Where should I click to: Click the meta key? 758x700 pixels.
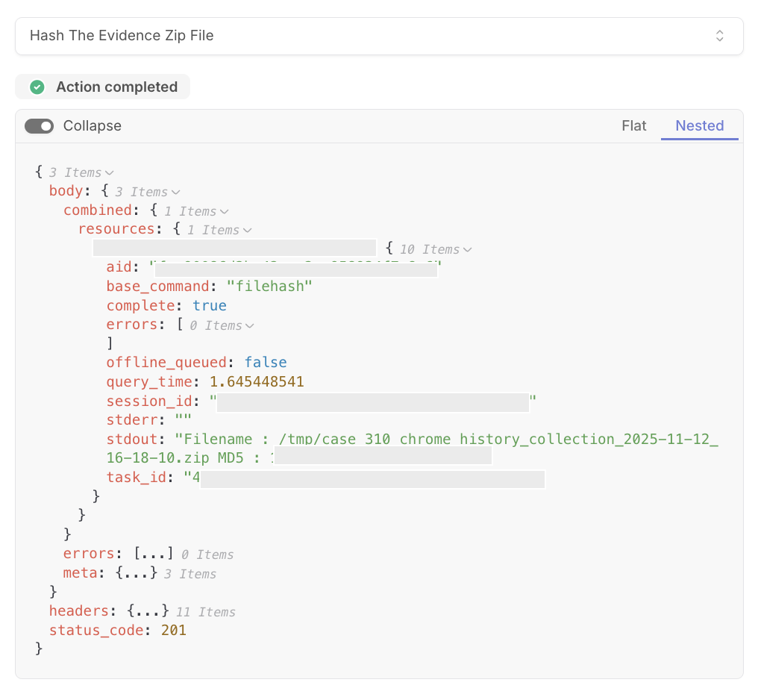point(81,573)
